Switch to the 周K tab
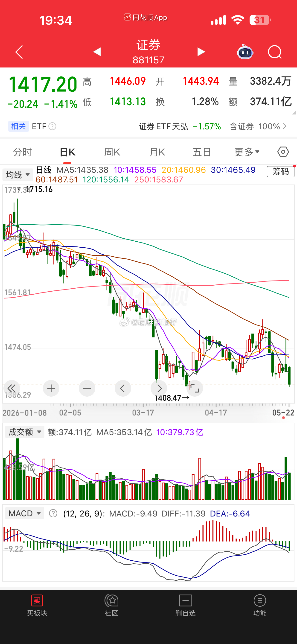The image size is (297, 644). point(112,152)
